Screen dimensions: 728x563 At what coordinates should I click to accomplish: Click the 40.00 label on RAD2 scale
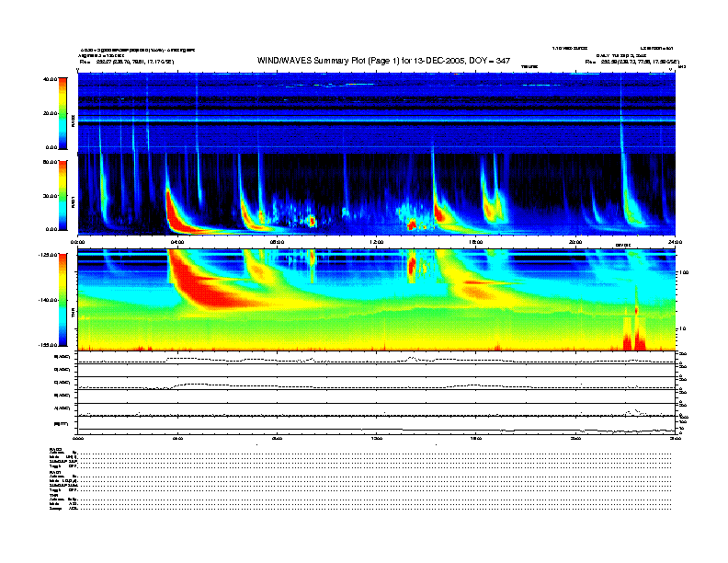click(50, 79)
